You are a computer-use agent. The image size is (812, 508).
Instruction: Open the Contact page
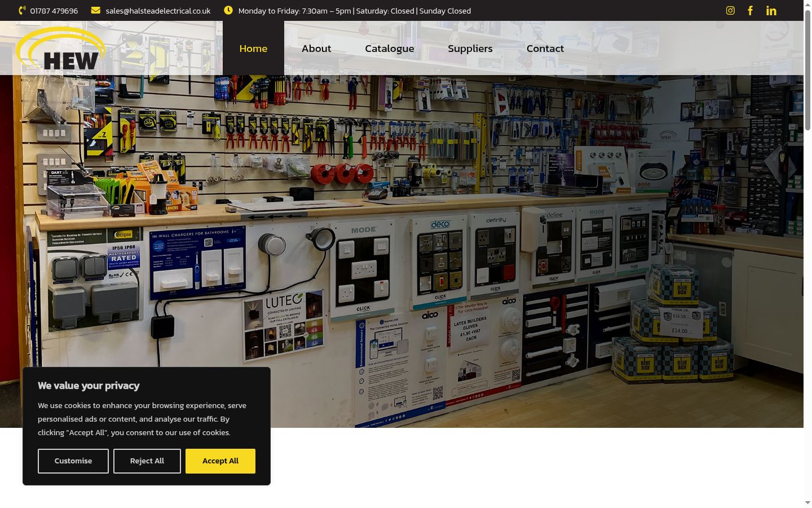(545, 49)
